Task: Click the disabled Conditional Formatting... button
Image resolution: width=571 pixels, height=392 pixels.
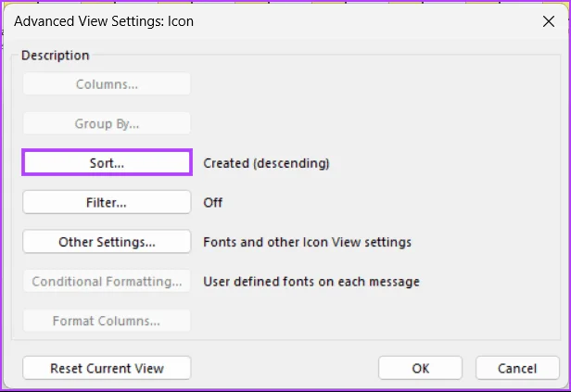Action: click(107, 281)
